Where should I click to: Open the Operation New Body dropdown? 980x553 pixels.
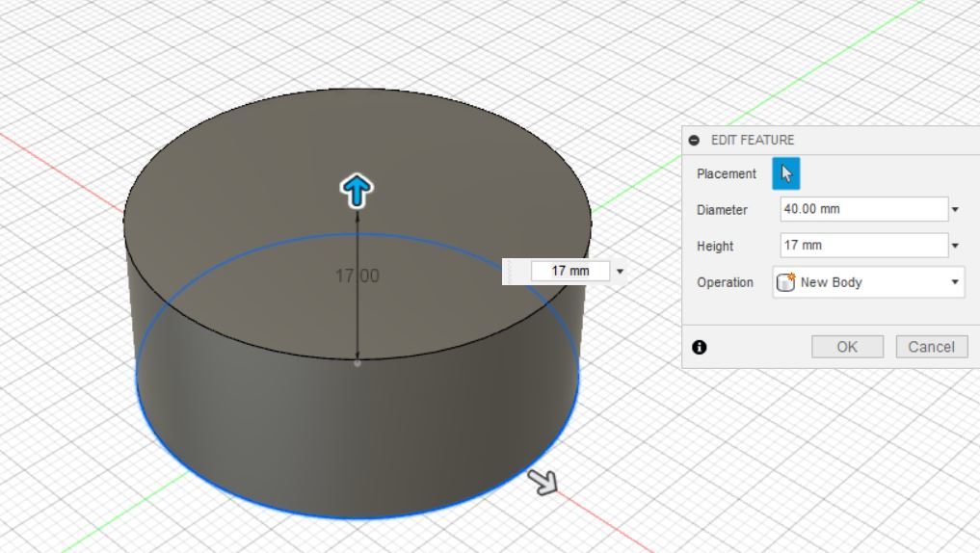coord(868,282)
